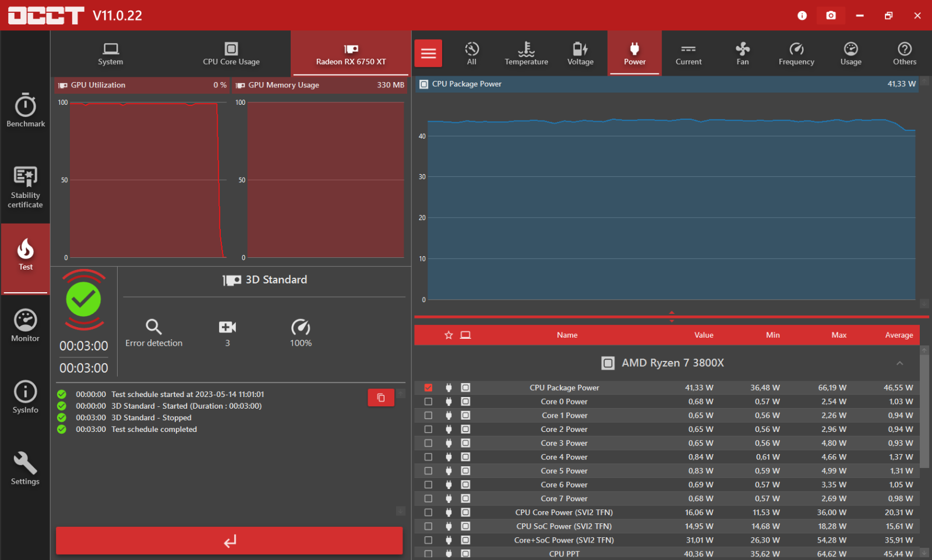Click the CPU Package Power graph header
The height and width of the screenshot is (560, 932).
click(x=668, y=84)
